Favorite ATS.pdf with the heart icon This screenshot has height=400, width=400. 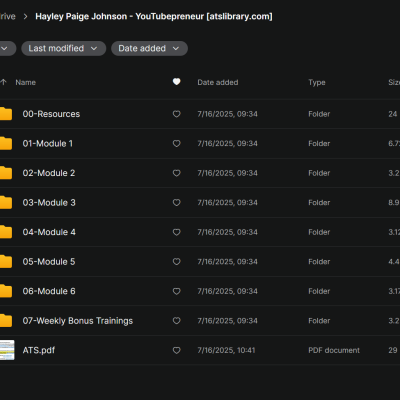click(x=177, y=350)
